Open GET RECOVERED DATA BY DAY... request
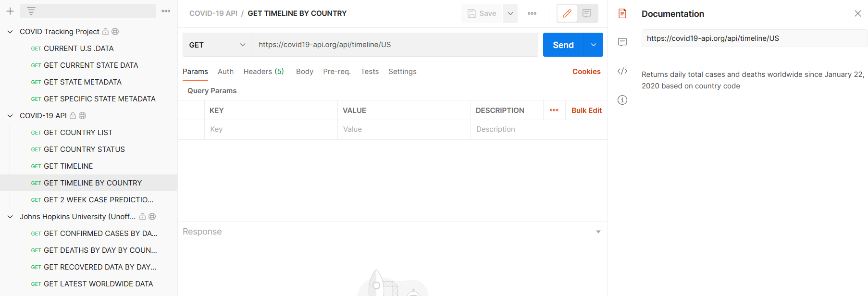Screen dimensions: 868x296 (100, 267)
